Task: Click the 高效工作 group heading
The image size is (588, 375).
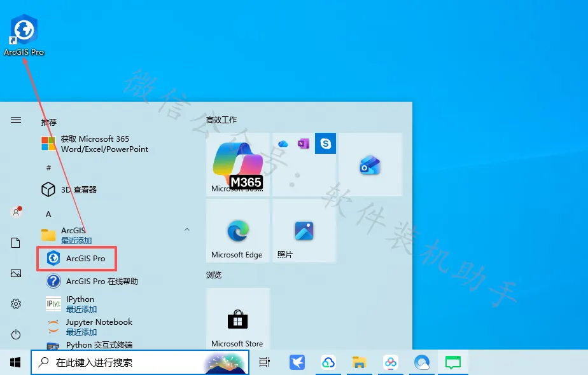Action: click(x=221, y=120)
